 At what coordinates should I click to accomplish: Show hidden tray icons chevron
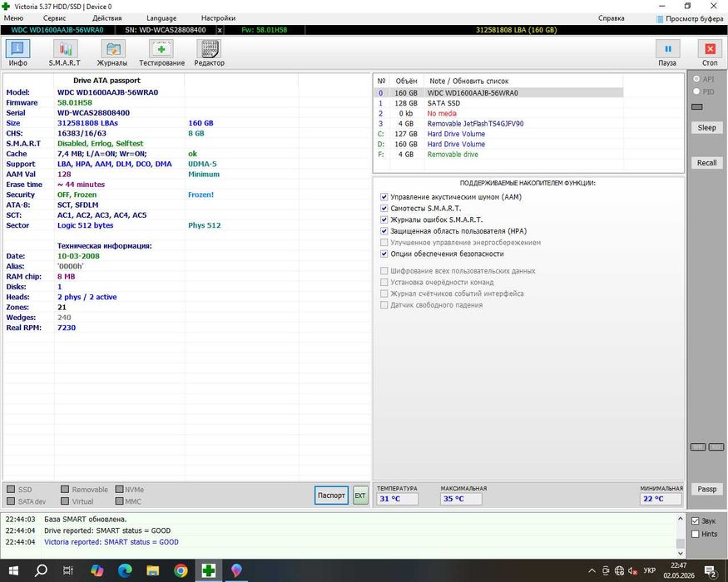point(592,571)
